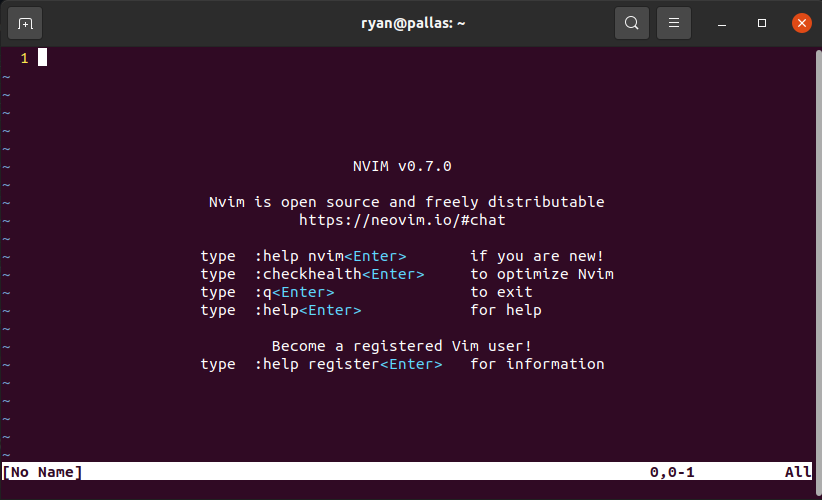Open a new terminal tab
This screenshot has width=822, height=500.
(x=25, y=22)
